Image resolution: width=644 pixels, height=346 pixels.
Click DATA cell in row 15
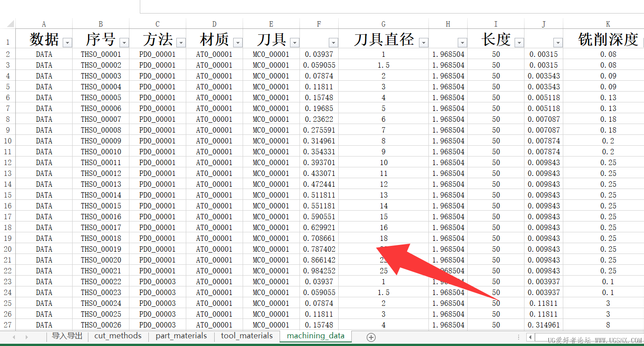(44, 195)
